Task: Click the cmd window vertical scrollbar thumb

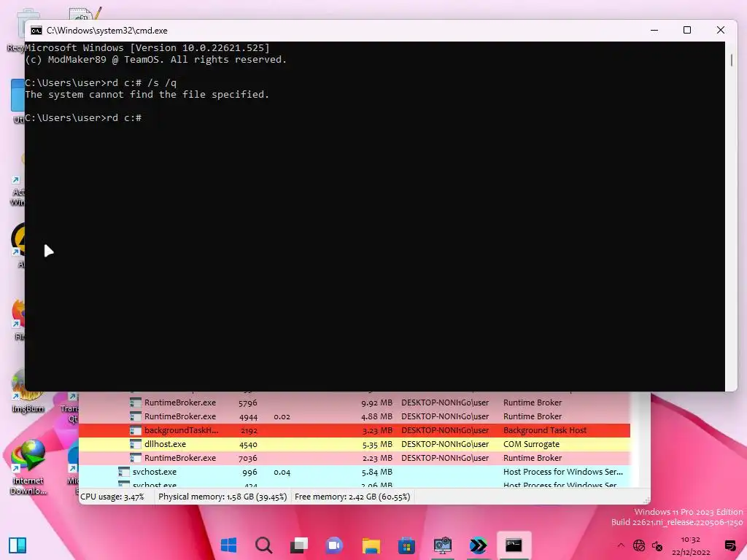Action: 731,60
